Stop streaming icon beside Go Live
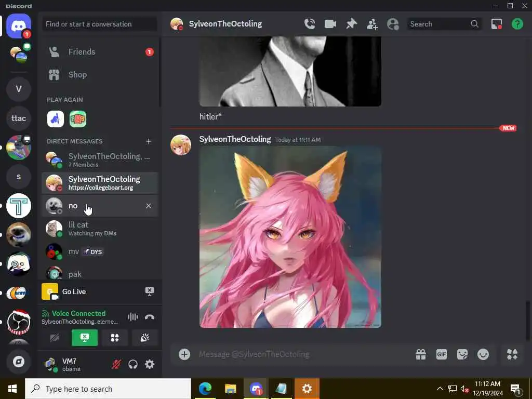The height and width of the screenshot is (399, 532). [150, 291]
